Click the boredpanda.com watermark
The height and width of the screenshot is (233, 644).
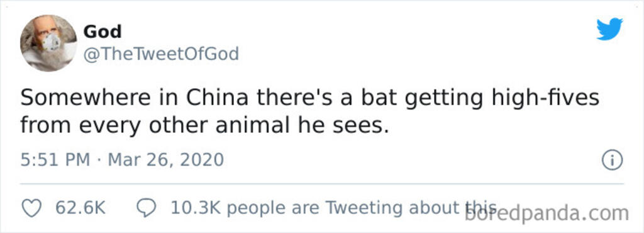point(547,213)
